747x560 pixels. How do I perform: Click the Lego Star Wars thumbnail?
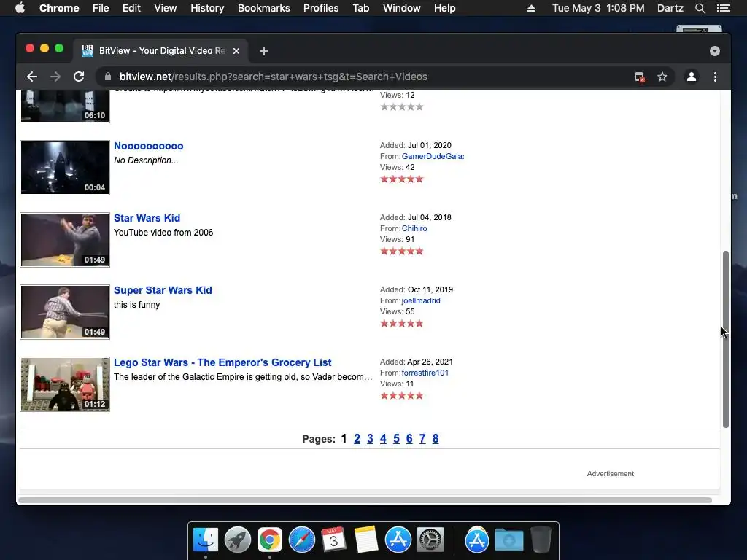[x=65, y=384]
